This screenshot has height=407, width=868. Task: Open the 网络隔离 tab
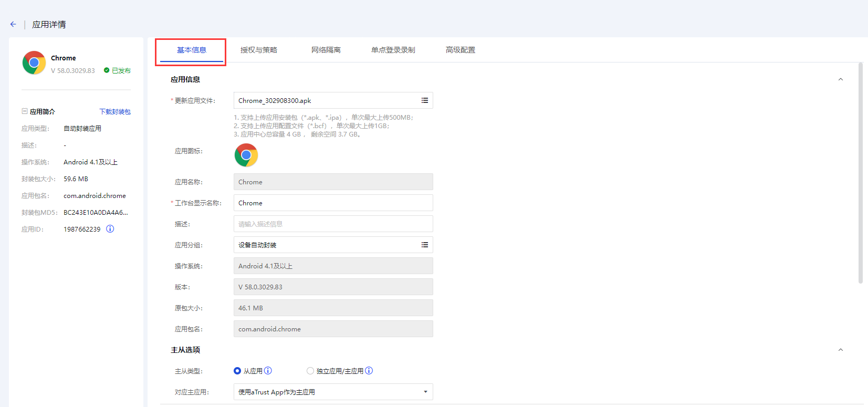coord(326,50)
